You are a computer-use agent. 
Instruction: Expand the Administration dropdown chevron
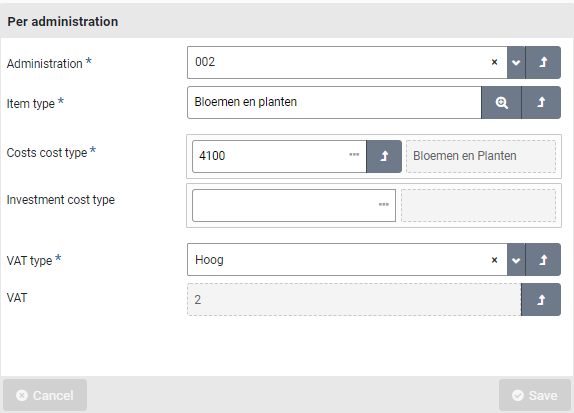pyautogui.click(x=516, y=62)
